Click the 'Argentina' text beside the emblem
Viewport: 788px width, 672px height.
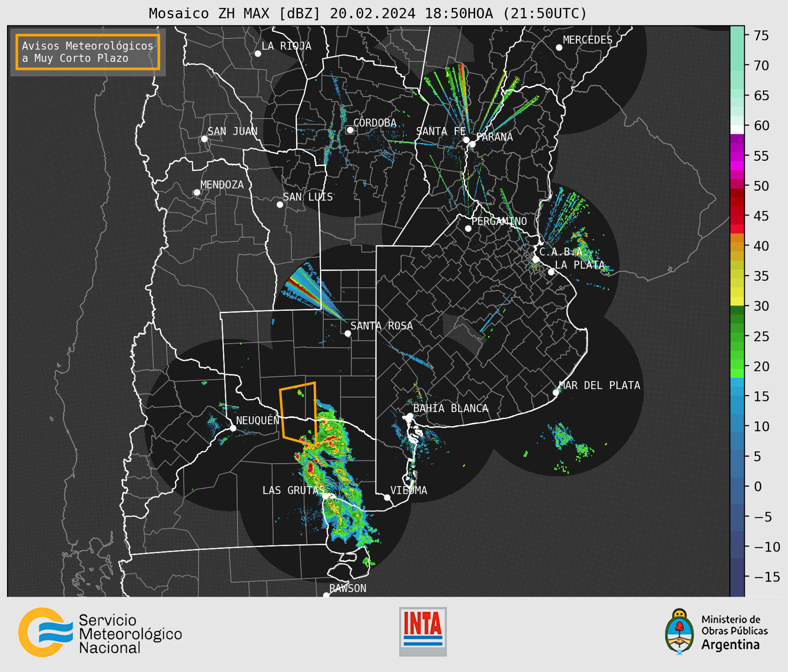pyautogui.click(x=731, y=645)
